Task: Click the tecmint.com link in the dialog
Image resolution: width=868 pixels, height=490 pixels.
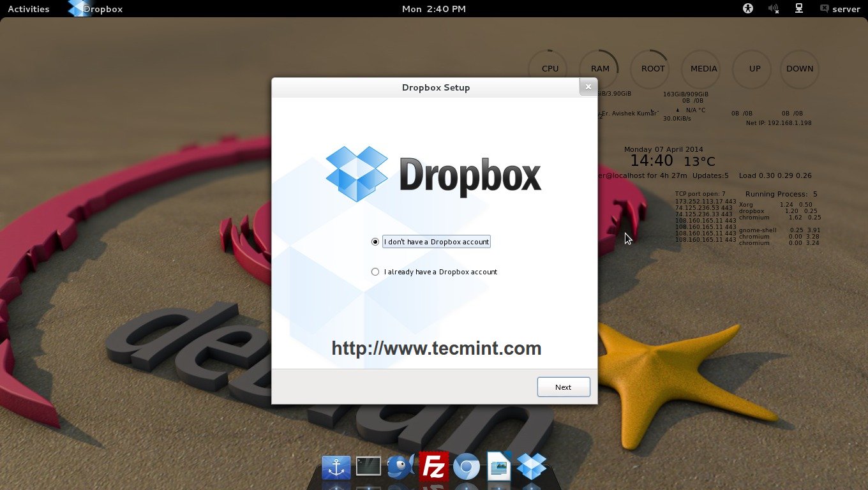Action: [436, 348]
